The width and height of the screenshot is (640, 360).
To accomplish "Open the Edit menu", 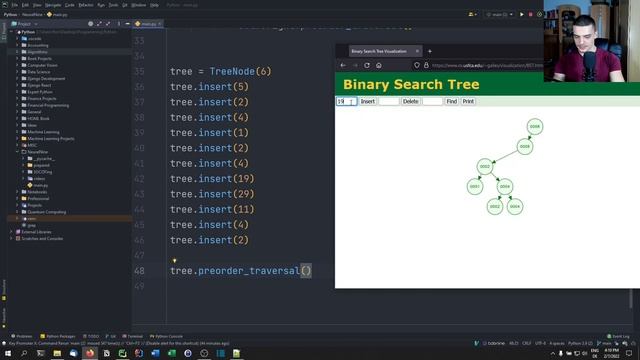I will click(25, 5).
